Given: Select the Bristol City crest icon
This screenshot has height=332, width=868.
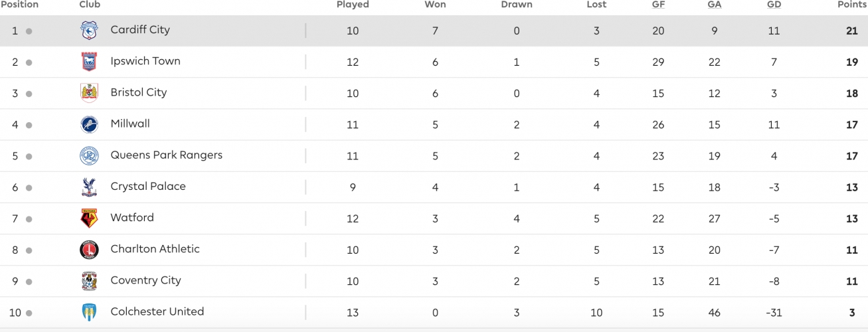Looking at the screenshot, I should click(x=89, y=93).
